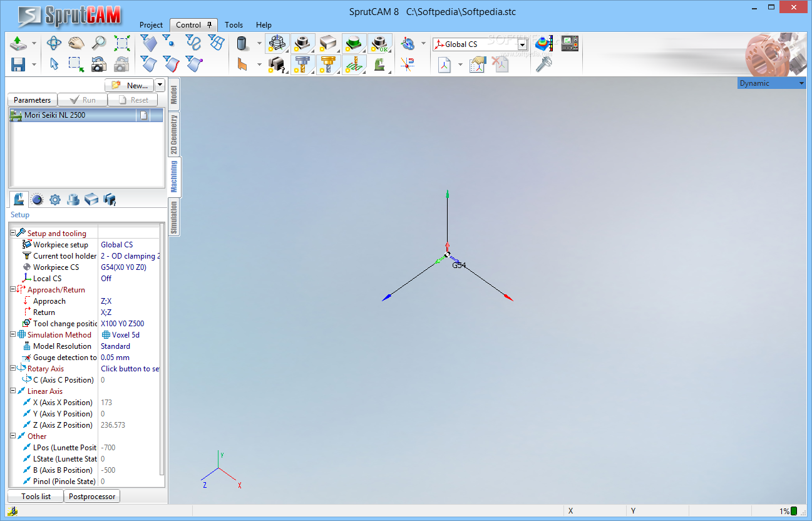Screen dimensions: 812x521
Task: Open the Control menu tab
Action: pos(193,25)
